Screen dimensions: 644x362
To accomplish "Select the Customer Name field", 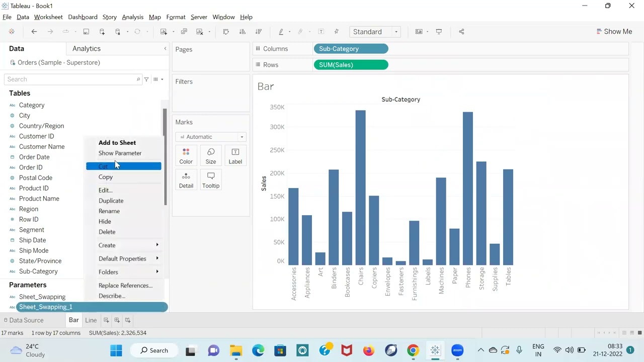I will pos(42,147).
